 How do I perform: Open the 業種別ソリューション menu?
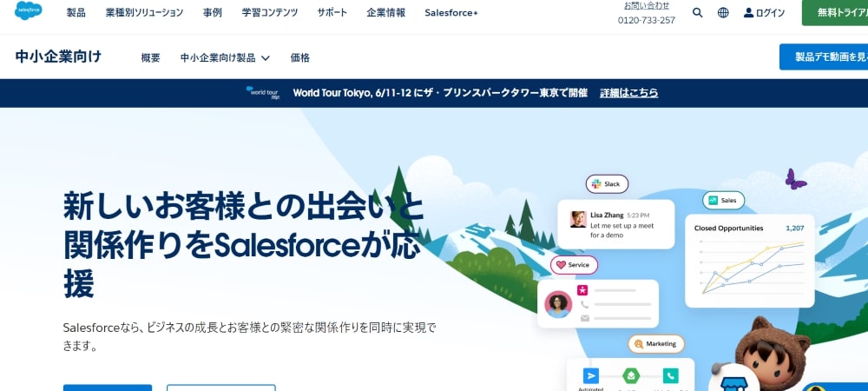coord(144,13)
